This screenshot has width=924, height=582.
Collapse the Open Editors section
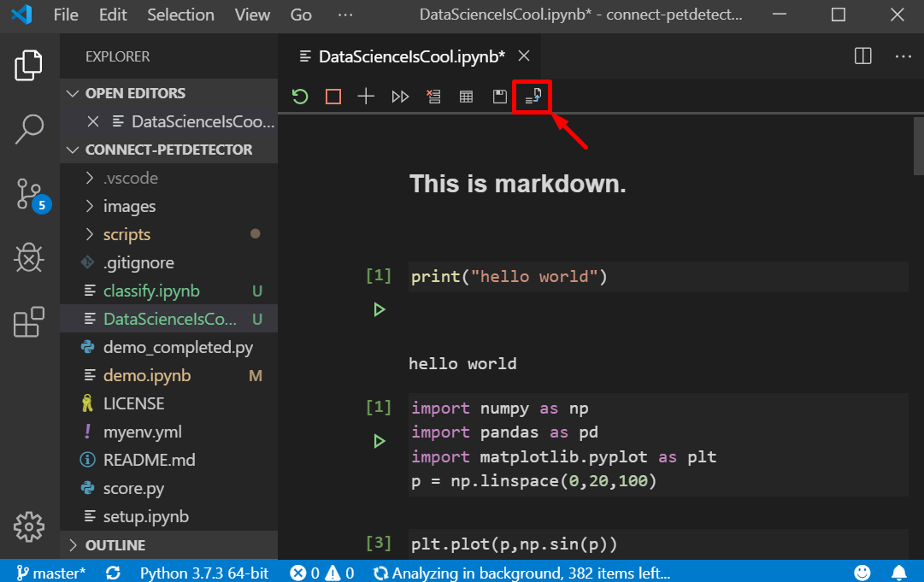(168, 93)
